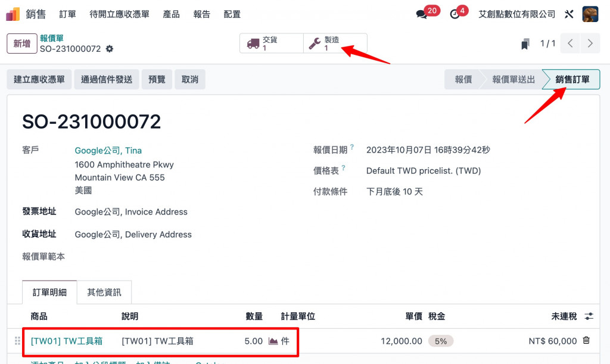The height and width of the screenshot is (364, 610).
Task: Click the 取消 button
Action: point(190,79)
